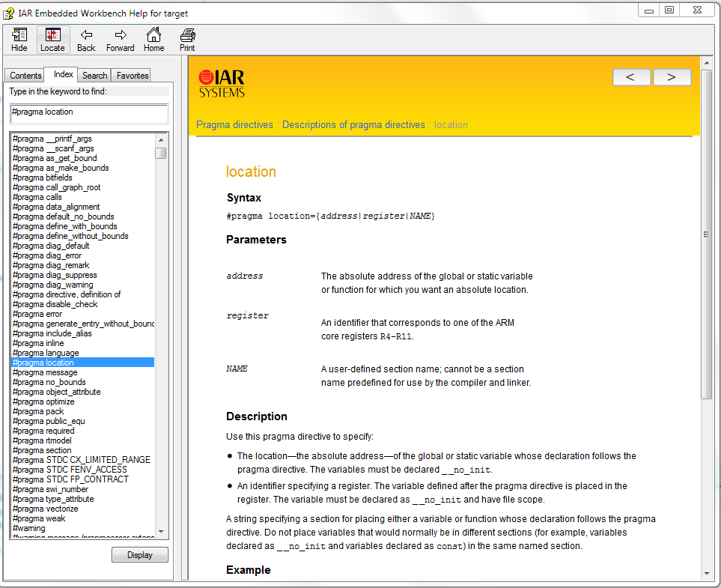Open the Home page icon

(x=153, y=40)
